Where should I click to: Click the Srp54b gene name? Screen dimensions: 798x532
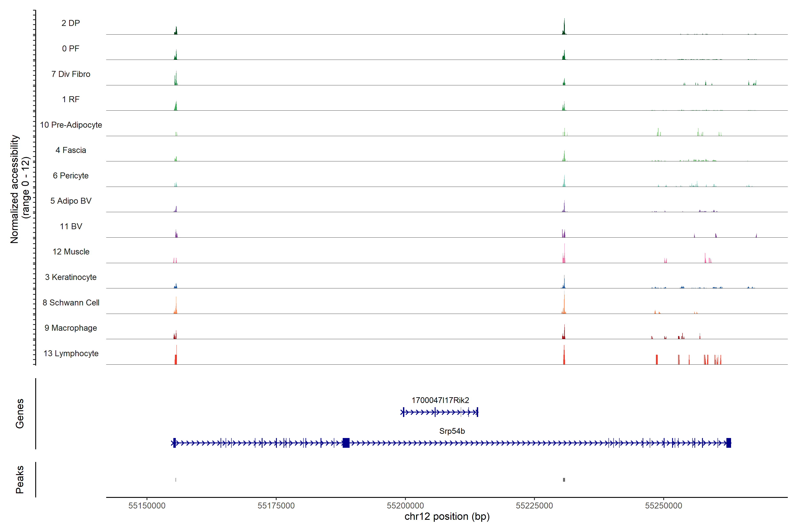tap(452, 431)
